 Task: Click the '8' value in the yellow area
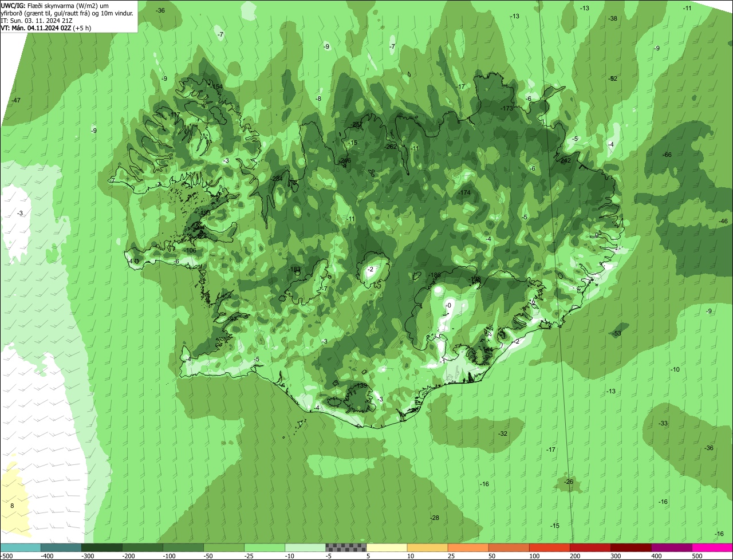(x=12, y=506)
